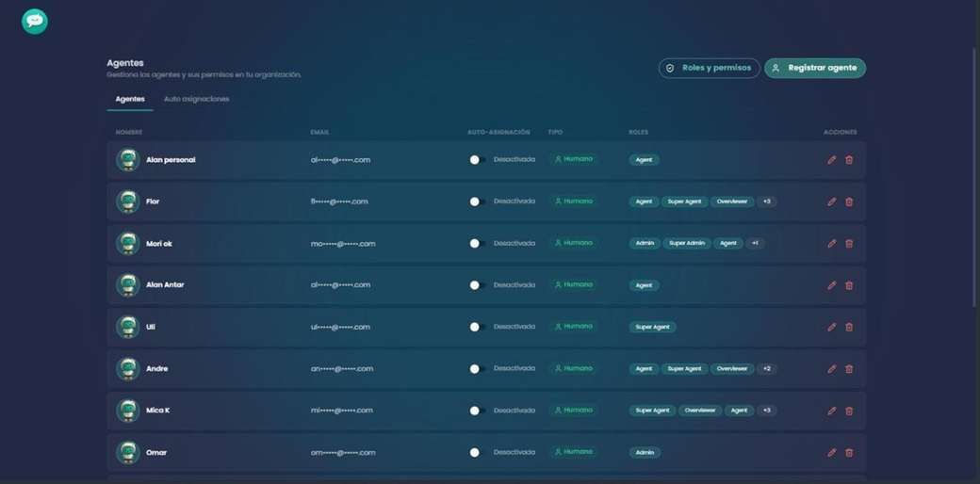Click the robot avatar of Omar

[x=127, y=453]
